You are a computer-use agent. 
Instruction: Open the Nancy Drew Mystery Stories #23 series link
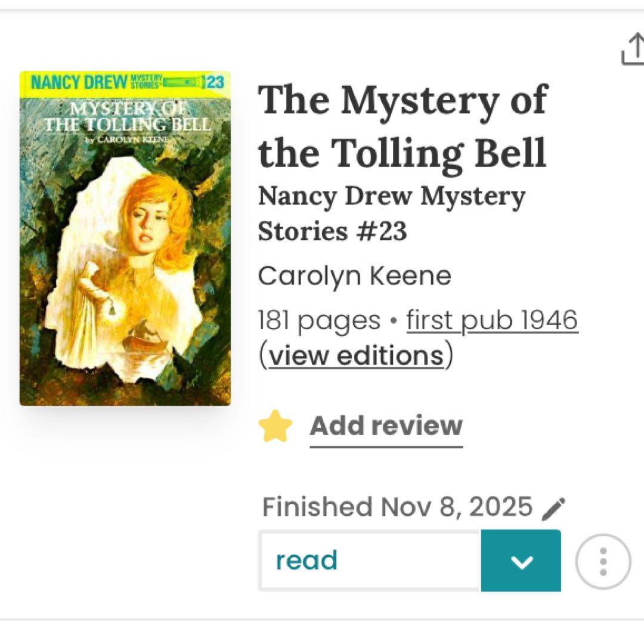click(391, 213)
